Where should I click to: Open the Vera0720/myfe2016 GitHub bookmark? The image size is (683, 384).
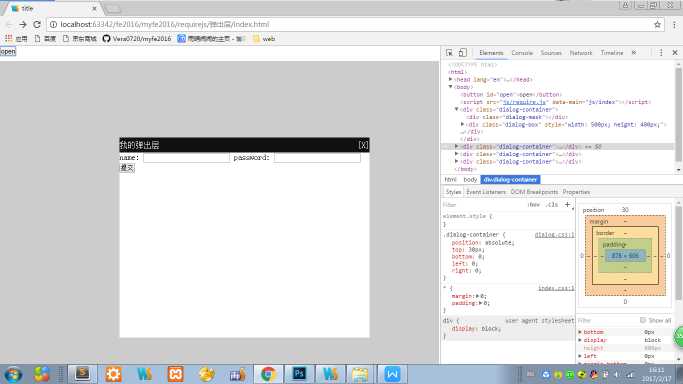137,39
